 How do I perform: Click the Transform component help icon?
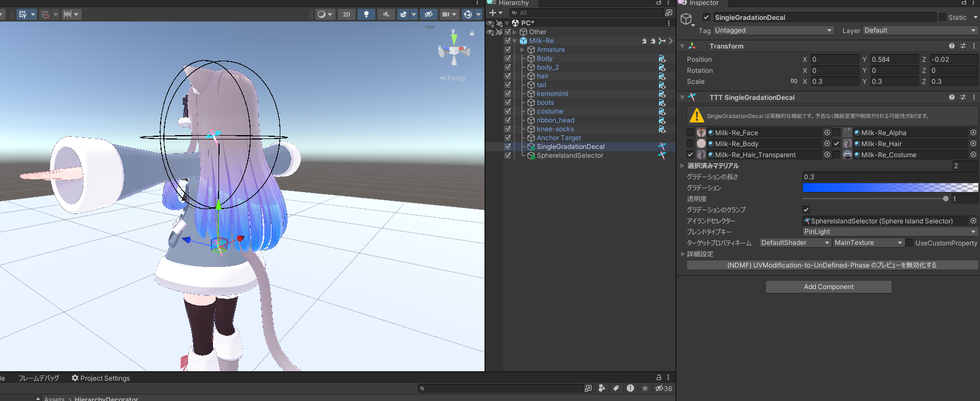click(952, 46)
